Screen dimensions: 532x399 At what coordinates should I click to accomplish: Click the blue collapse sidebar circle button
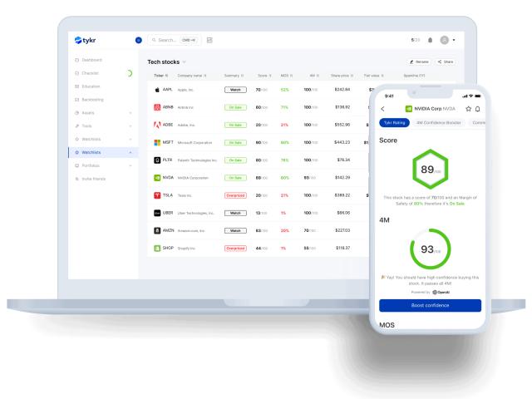click(138, 41)
